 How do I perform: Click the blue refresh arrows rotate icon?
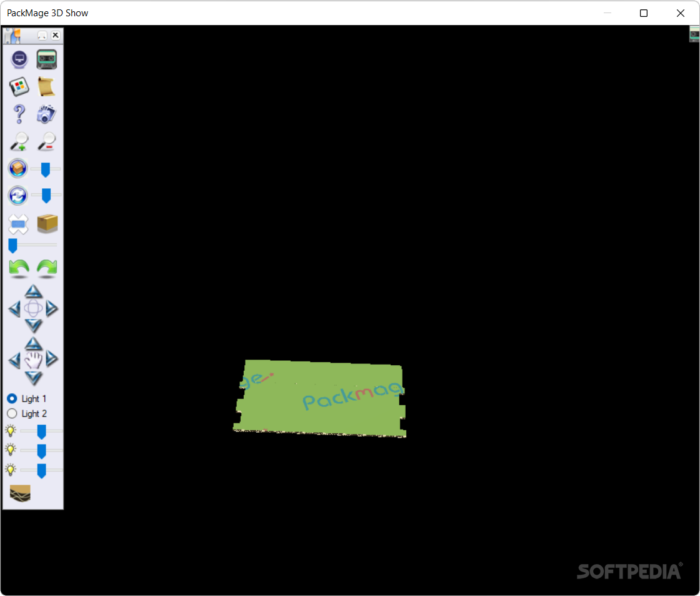[18, 196]
